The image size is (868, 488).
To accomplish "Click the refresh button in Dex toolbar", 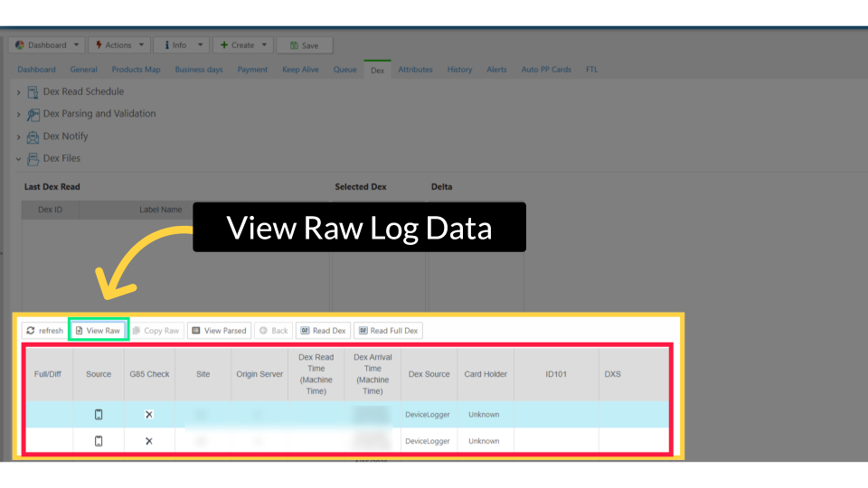I will 44,331.
